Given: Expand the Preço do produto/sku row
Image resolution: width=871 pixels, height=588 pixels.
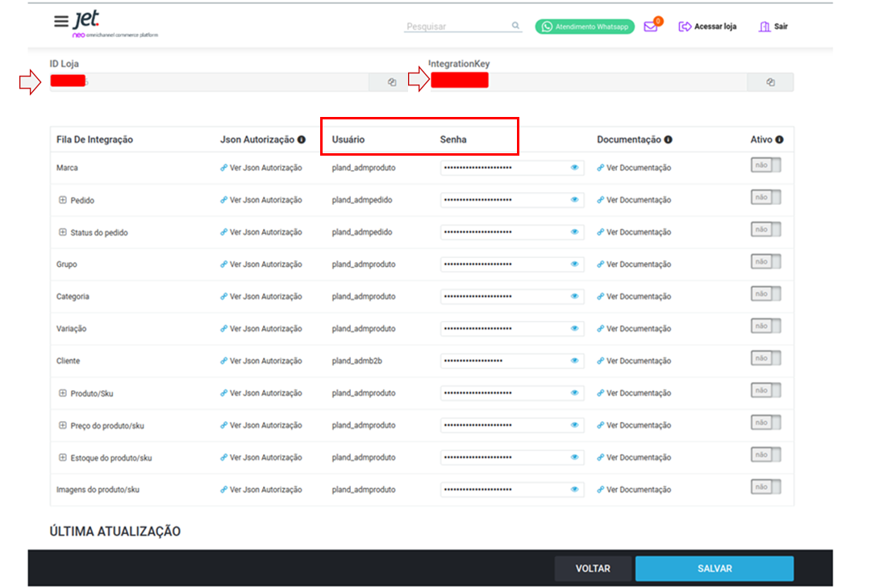Looking at the screenshot, I should pos(63,425).
